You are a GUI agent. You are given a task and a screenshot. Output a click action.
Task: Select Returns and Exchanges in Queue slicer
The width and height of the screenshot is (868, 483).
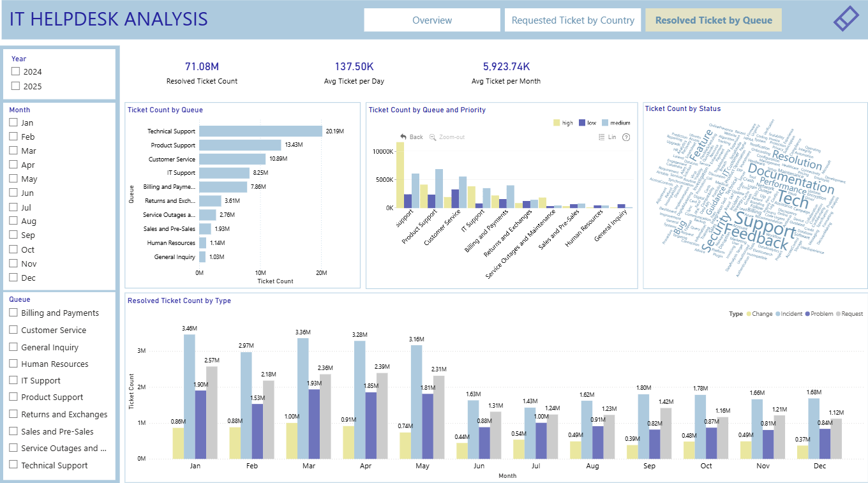pyautogui.click(x=13, y=414)
